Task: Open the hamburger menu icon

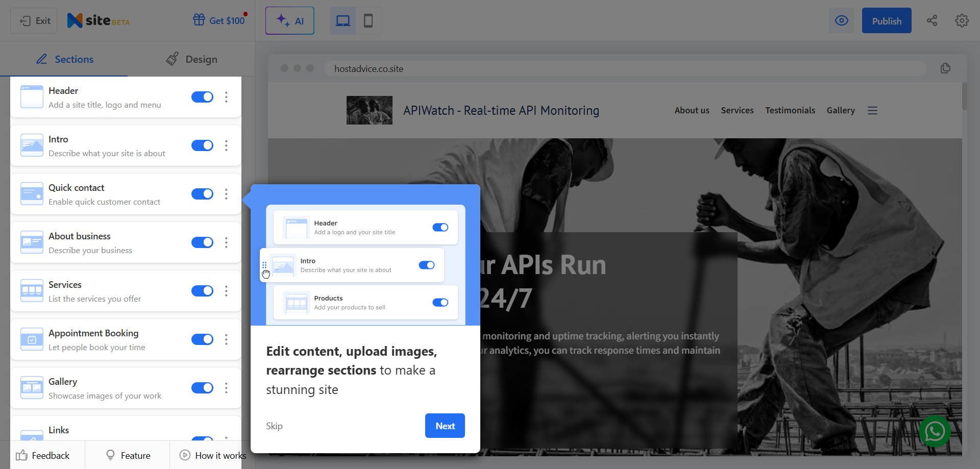Action: tap(872, 110)
